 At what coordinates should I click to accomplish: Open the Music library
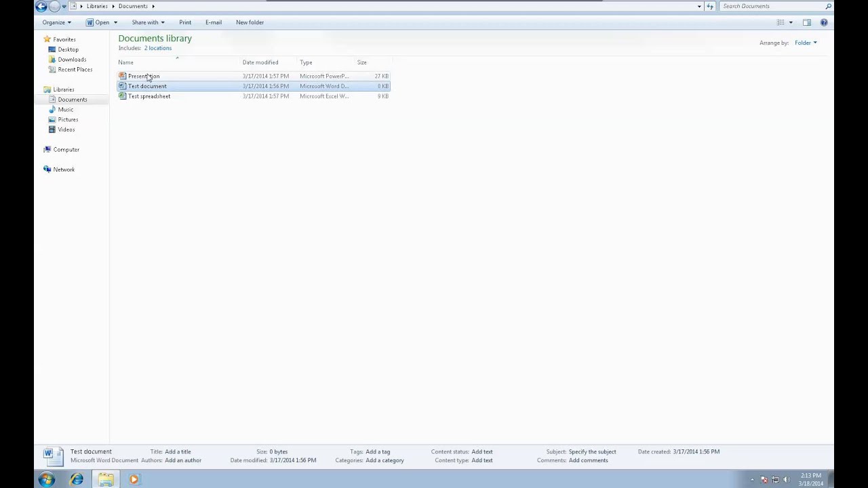pyautogui.click(x=66, y=110)
